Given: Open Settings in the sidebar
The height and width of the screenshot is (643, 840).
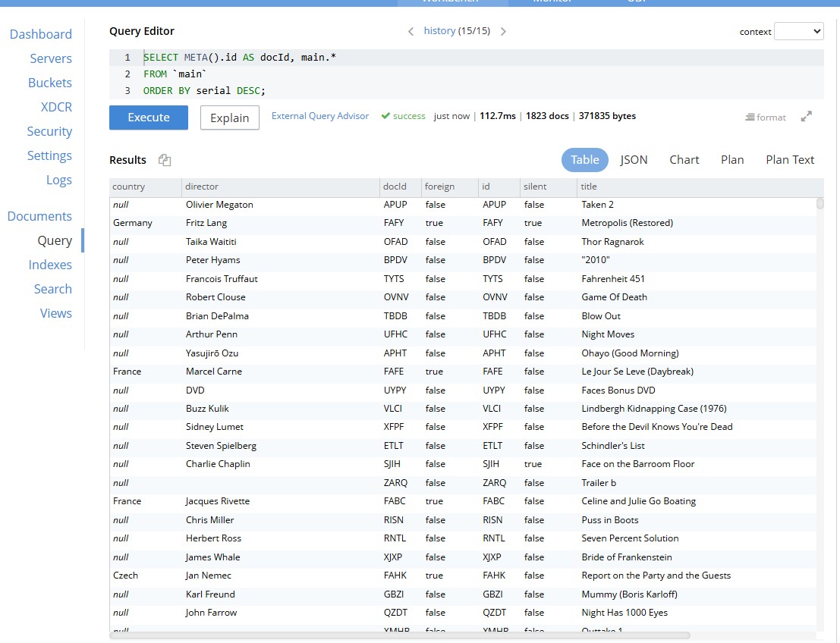Looking at the screenshot, I should pos(49,155).
